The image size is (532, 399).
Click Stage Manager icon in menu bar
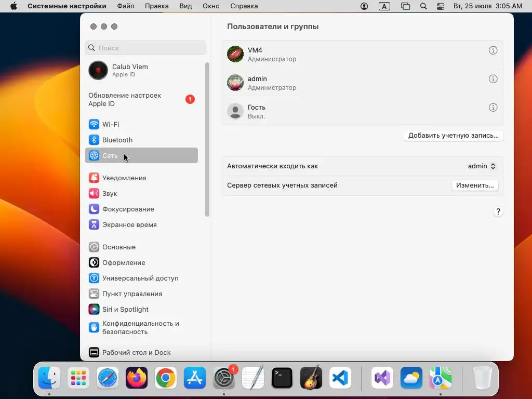pyautogui.click(x=405, y=6)
